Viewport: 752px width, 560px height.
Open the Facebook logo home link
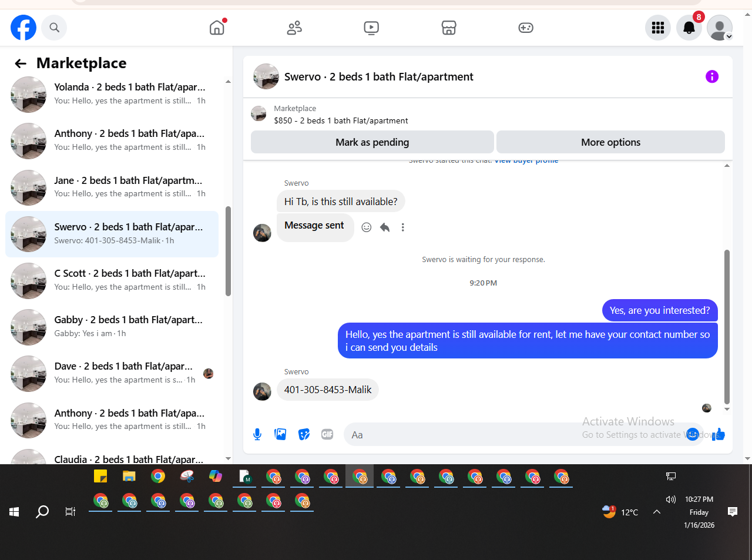(23, 28)
